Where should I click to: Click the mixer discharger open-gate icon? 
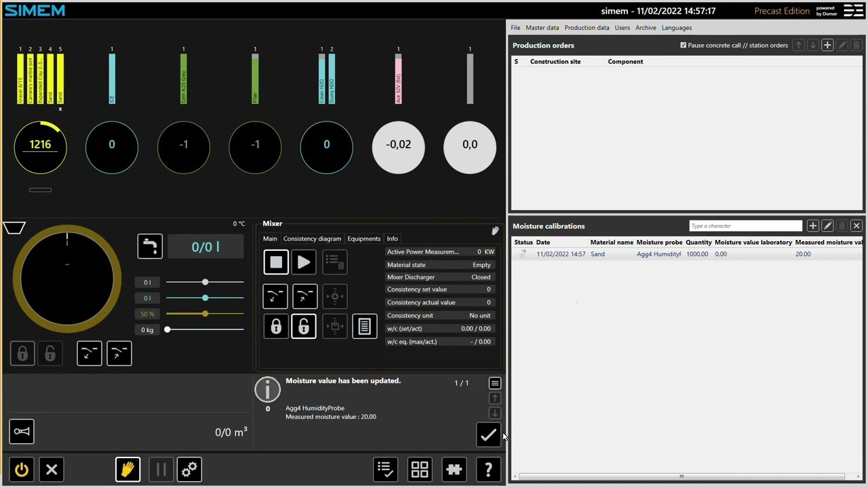coord(304,296)
